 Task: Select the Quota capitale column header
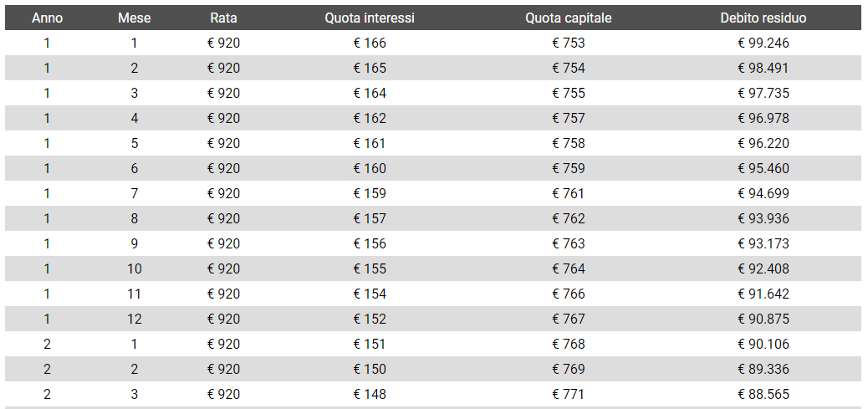click(569, 18)
